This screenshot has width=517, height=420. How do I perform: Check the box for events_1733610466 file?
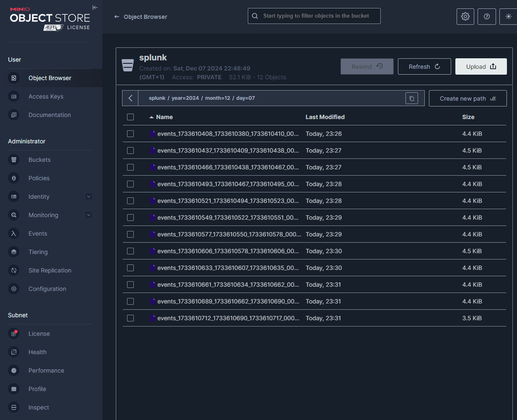[x=130, y=168]
